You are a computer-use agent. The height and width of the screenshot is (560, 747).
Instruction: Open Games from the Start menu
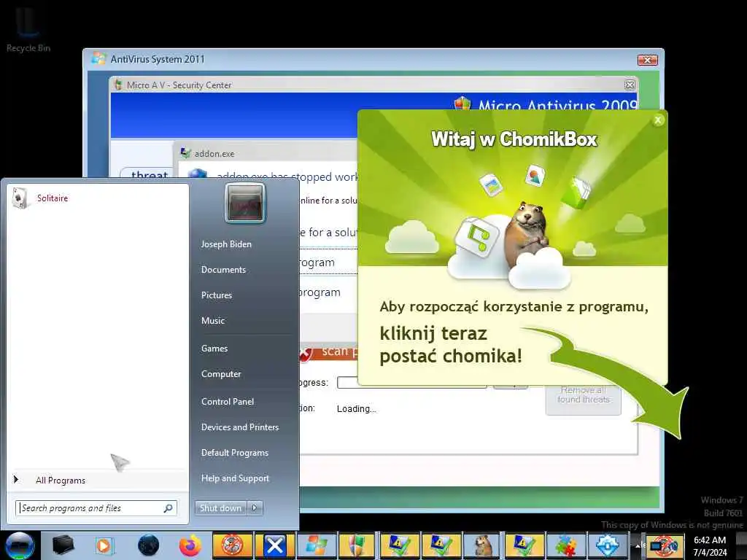click(x=214, y=349)
